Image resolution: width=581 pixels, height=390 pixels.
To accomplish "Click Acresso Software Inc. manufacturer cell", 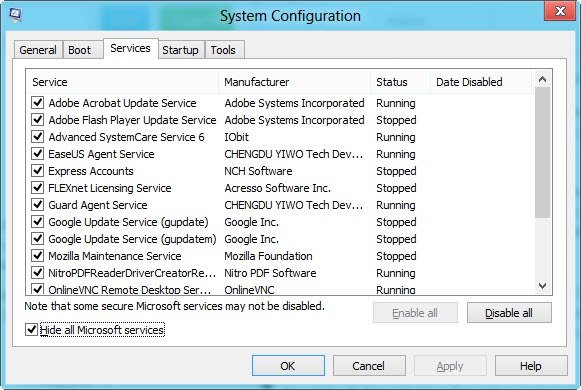I will click(278, 188).
